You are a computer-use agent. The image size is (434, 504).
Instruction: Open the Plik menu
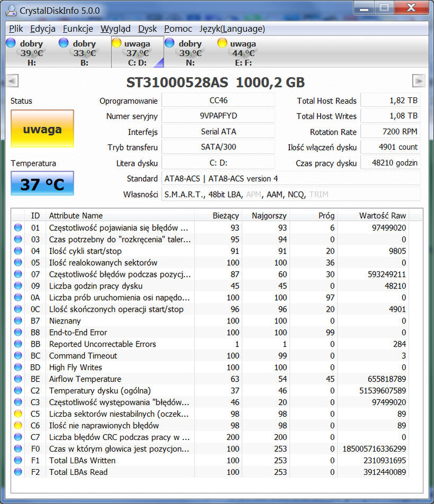coord(16,29)
